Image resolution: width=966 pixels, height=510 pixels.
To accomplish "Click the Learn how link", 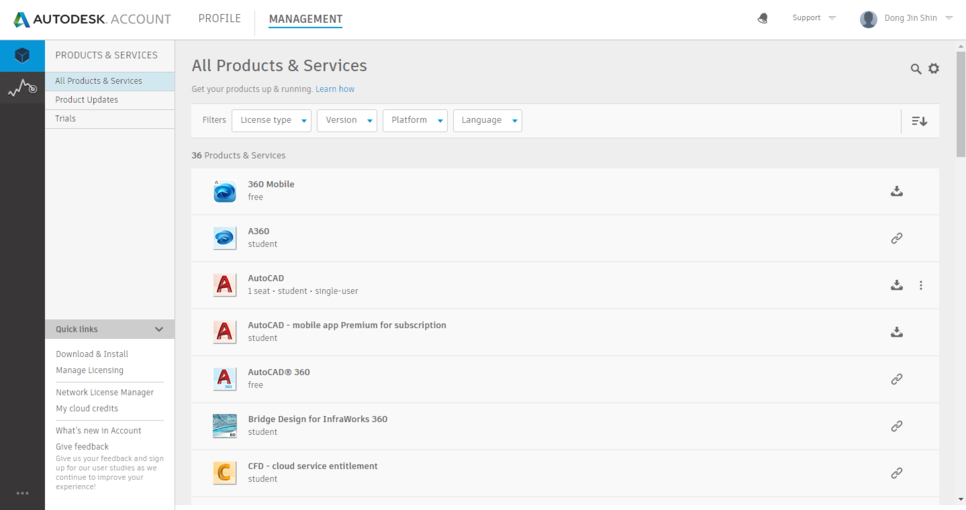I will coord(335,89).
